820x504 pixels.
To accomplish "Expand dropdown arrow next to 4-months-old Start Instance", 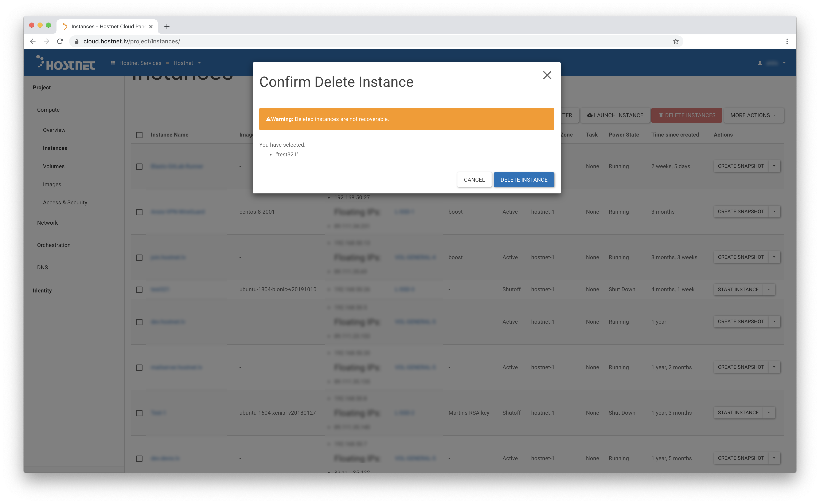I will pyautogui.click(x=769, y=289).
